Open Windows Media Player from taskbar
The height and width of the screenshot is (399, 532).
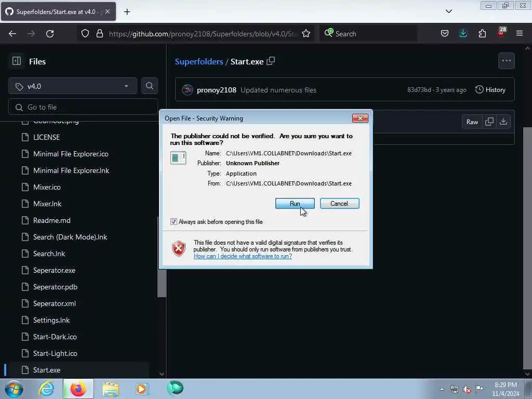pos(142,389)
